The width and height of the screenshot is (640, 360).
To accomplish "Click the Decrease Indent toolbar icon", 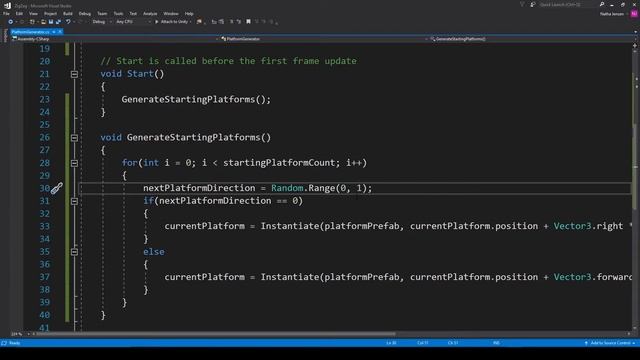I will click(214, 22).
